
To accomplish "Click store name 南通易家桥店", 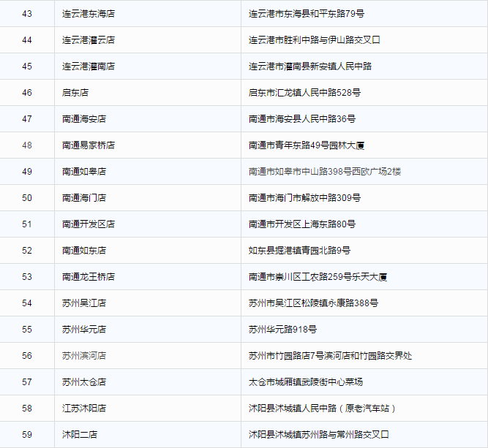I will point(89,145).
